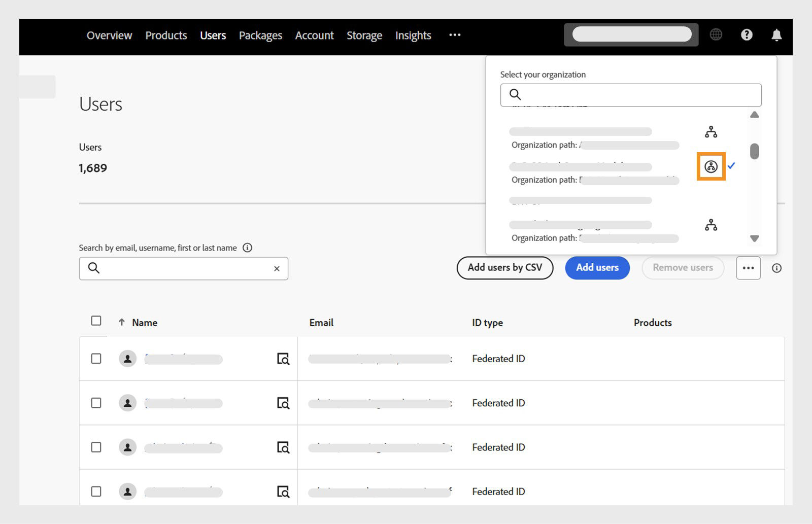Click the Add users button
Viewport: 812px width, 524px height.
coord(597,267)
